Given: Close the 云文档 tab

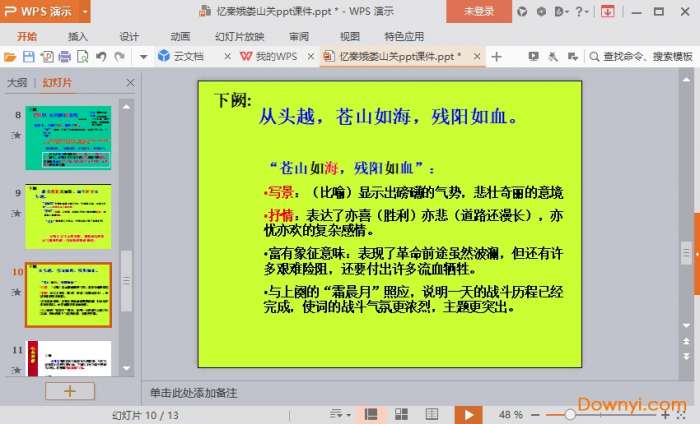Looking at the screenshot, I should [227, 57].
